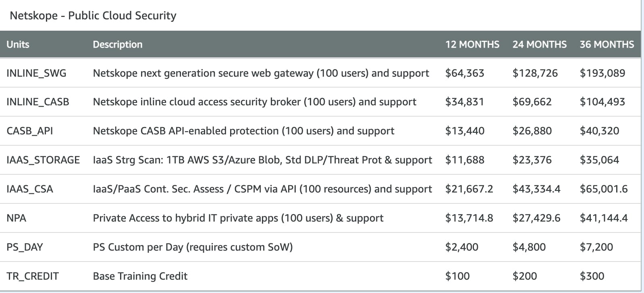Select the $104,493 price for INLINE_CASB

[602, 102]
